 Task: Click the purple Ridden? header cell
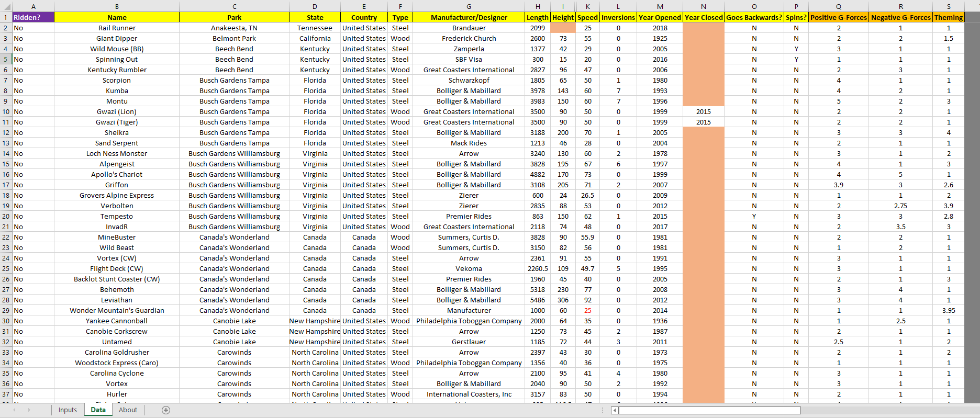(33, 17)
